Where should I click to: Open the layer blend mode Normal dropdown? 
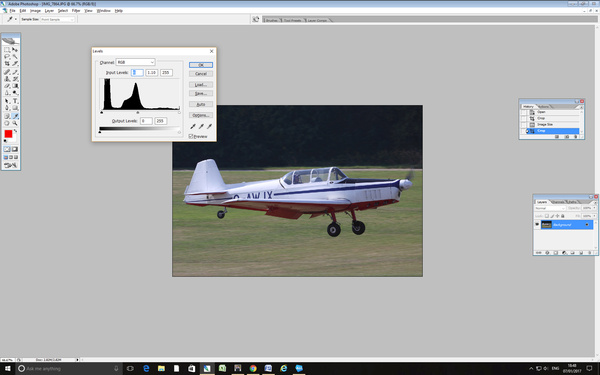coord(550,208)
